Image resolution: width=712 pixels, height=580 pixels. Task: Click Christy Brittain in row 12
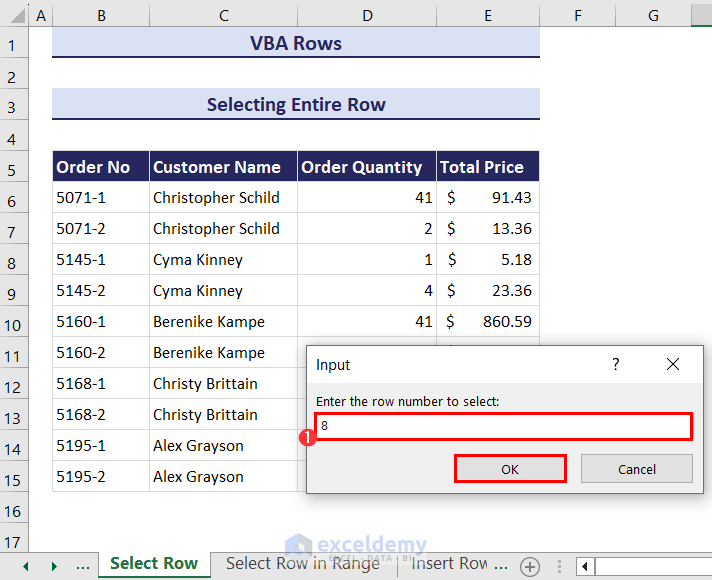point(223,383)
